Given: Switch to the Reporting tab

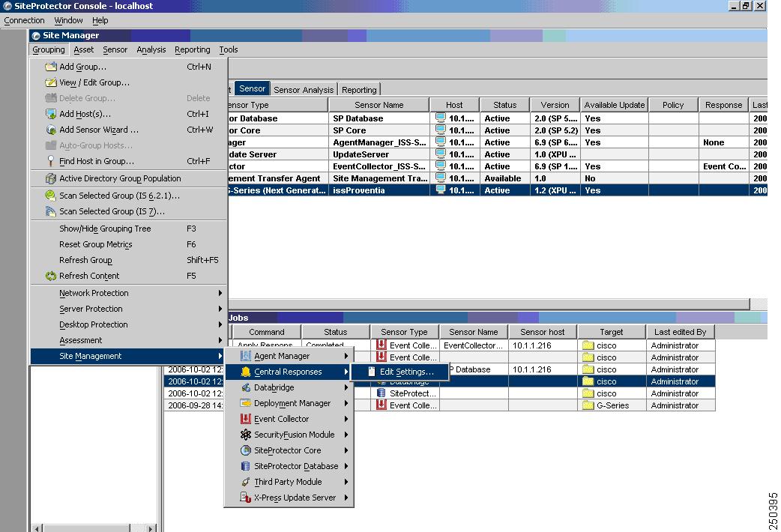Looking at the screenshot, I should coord(359,90).
